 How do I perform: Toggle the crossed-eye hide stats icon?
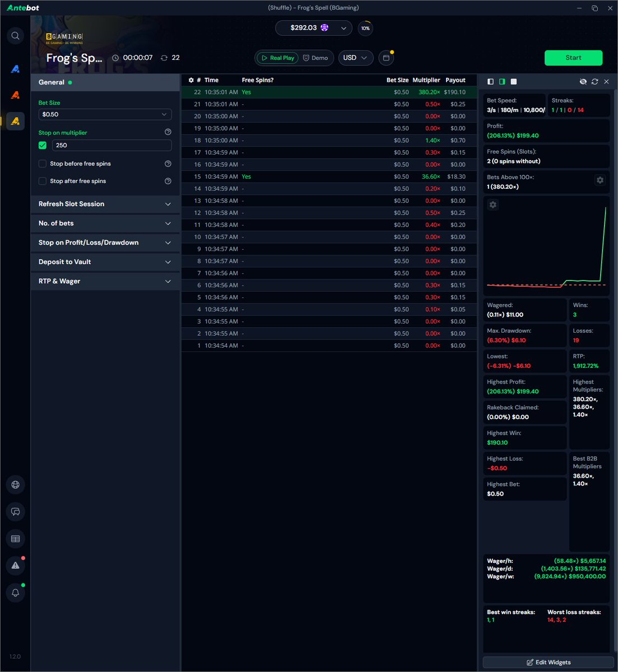pos(583,82)
